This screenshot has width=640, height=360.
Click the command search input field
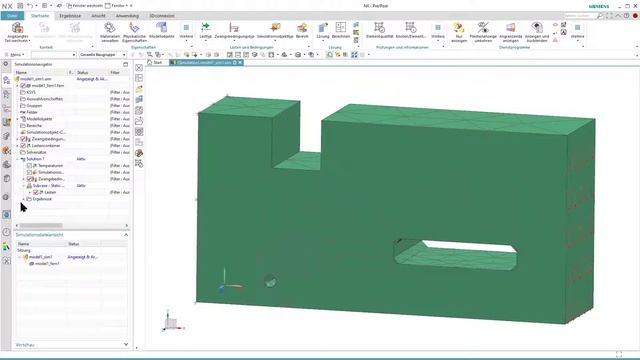pyautogui.click(x=579, y=16)
